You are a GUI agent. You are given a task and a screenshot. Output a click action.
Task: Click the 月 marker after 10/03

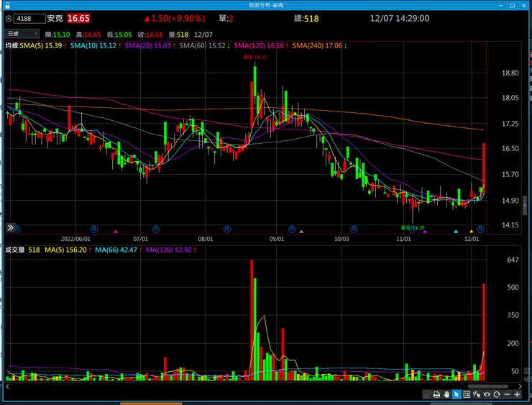pyautogui.click(x=354, y=229)
